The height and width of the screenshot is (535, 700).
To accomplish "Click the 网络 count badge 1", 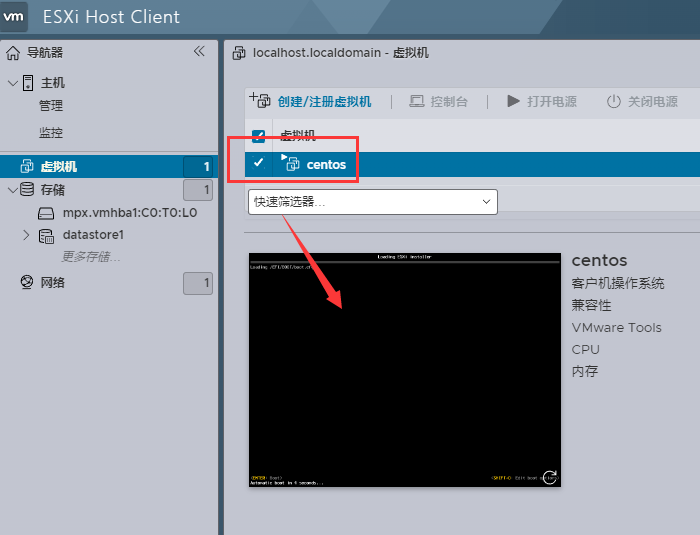I will (x=198, y=283).
